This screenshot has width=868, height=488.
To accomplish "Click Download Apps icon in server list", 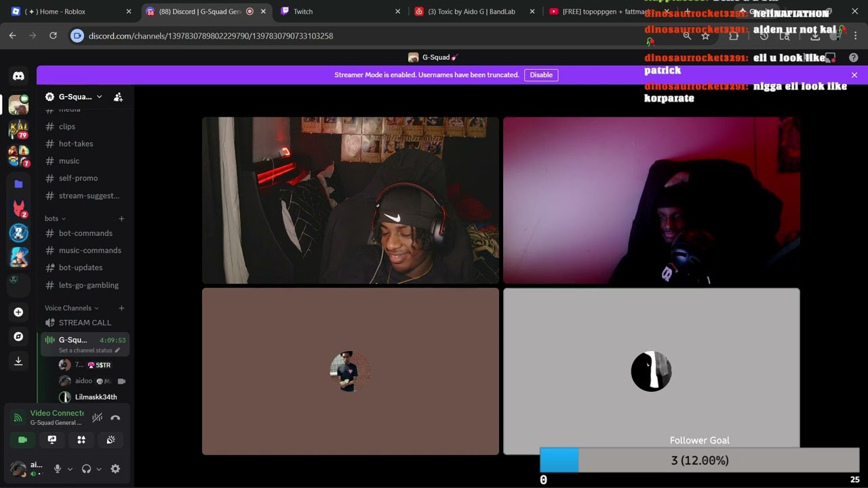I will [x=18, y=361].
